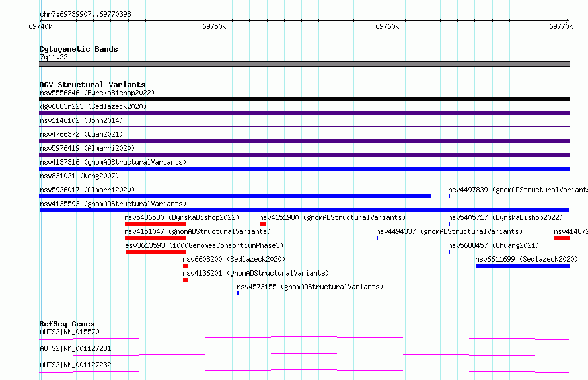This screenshot has height=380, width=588.
Task: Select AUTS2|NM_001127232 transcript label
Action: pyautogui.click(x=75, y=365)
